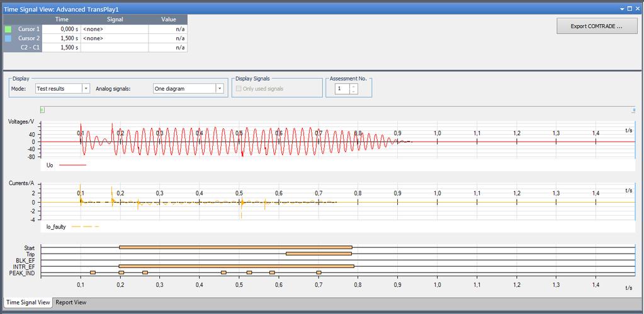Screen dimensions: 644x314
Task: Select the Time Signal View tab
Action: tap(28, 303)
